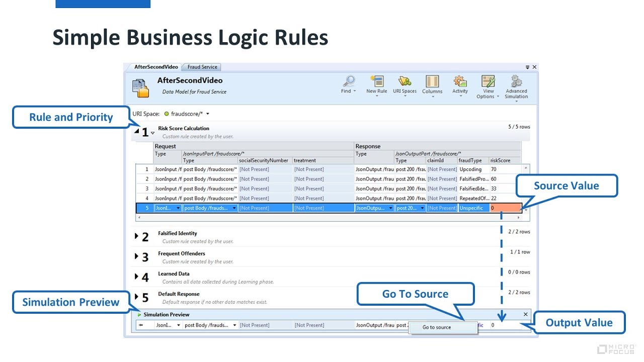Screen dimensions: 644x362
Task: Expand rule 2 Falsified Identity
Action: coord(136,236)
